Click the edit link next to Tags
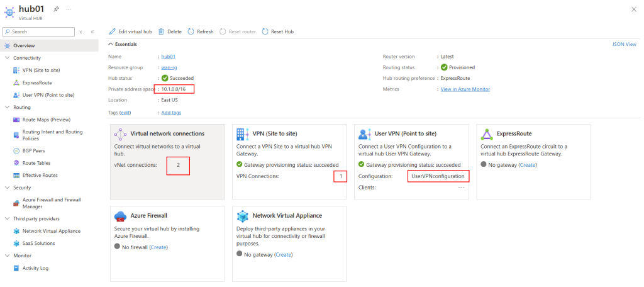Viewport: 644px width, 287px height. (126, 113)
